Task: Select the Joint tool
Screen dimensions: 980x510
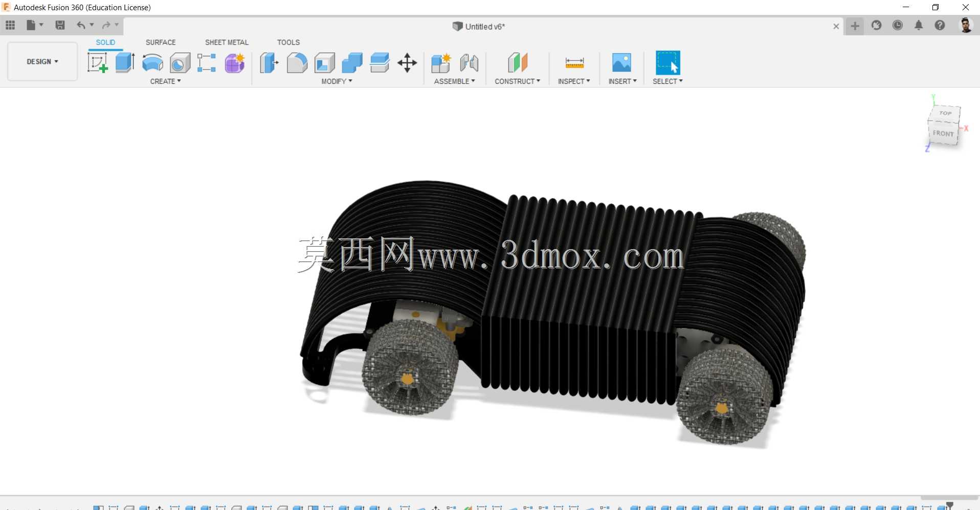Action: pyautogui.click(x=469, y=63)
